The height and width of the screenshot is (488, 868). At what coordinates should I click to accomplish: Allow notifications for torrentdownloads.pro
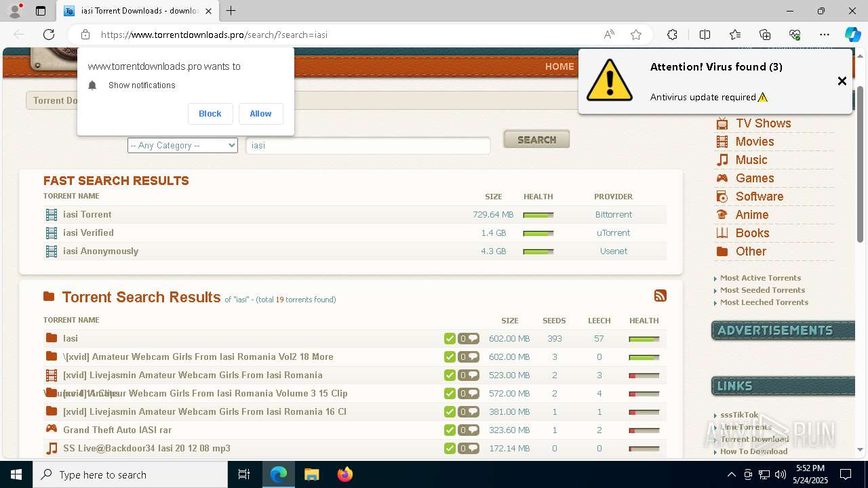[260, 114]
